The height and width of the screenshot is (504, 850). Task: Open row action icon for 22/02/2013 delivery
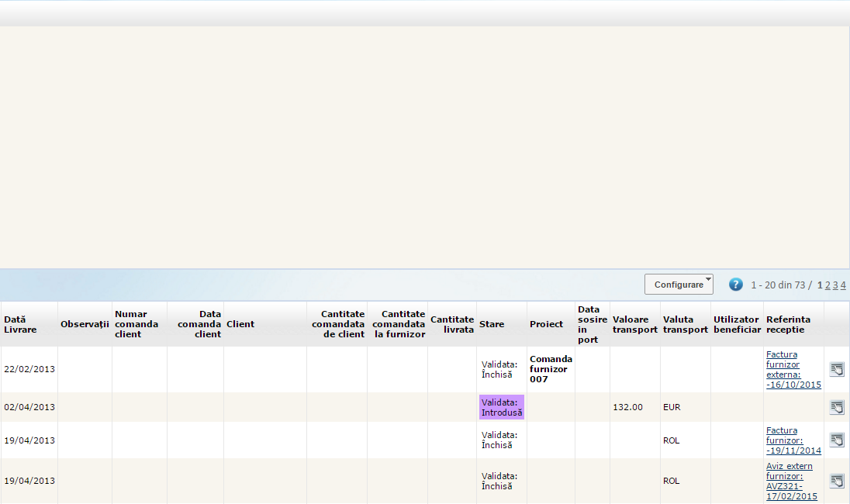click(x=837, y=369)
